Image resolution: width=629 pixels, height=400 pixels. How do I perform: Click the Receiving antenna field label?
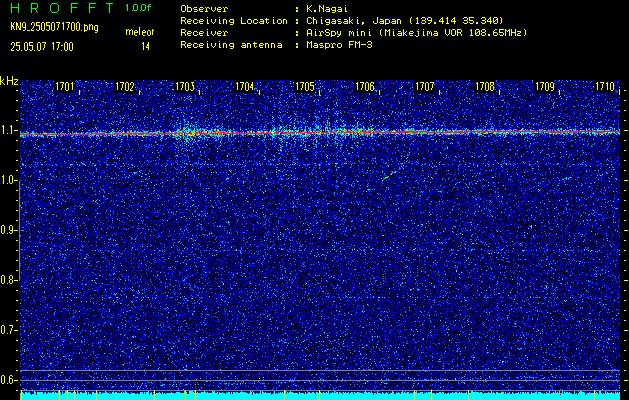[x=231, y=45]
